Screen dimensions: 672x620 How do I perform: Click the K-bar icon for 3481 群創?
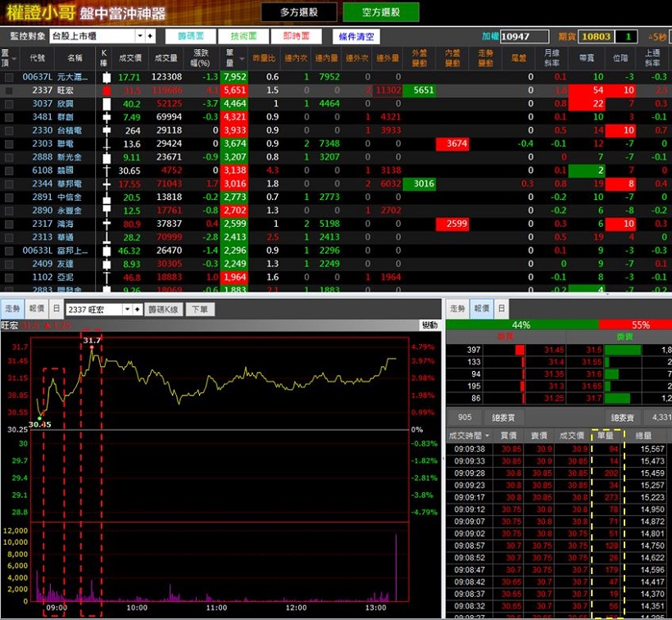tap(107, 117)
